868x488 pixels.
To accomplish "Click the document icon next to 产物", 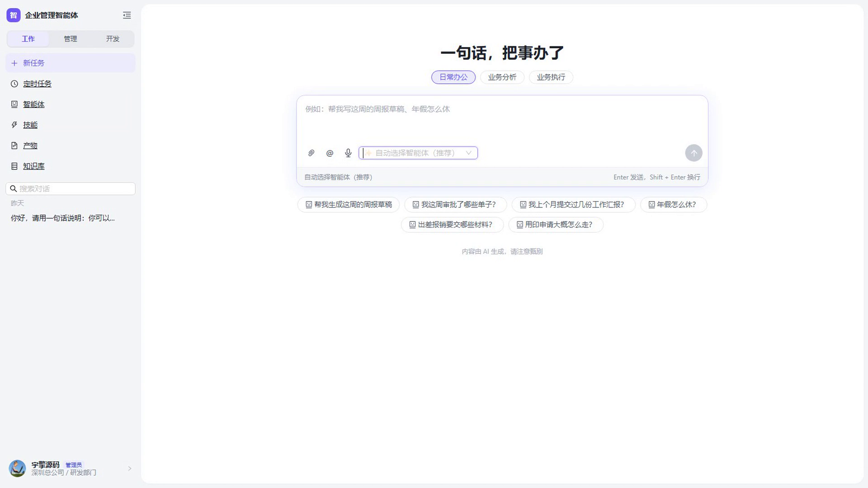I will coord(14,145).
